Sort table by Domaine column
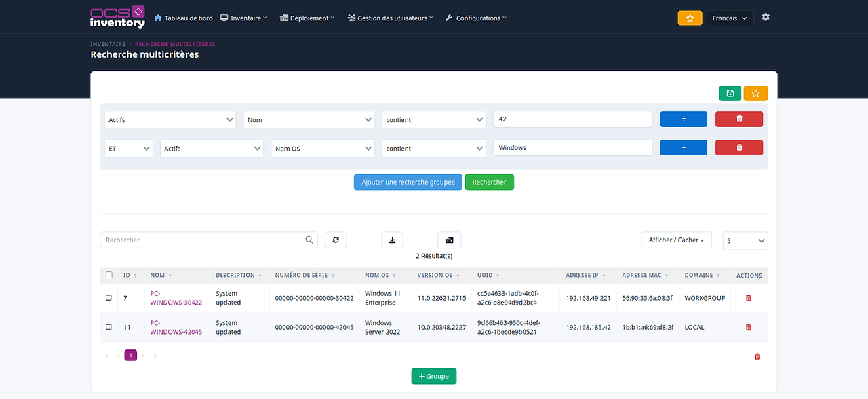Image resolution: width=868 pixels, height=399 pixels. (702, 275)
